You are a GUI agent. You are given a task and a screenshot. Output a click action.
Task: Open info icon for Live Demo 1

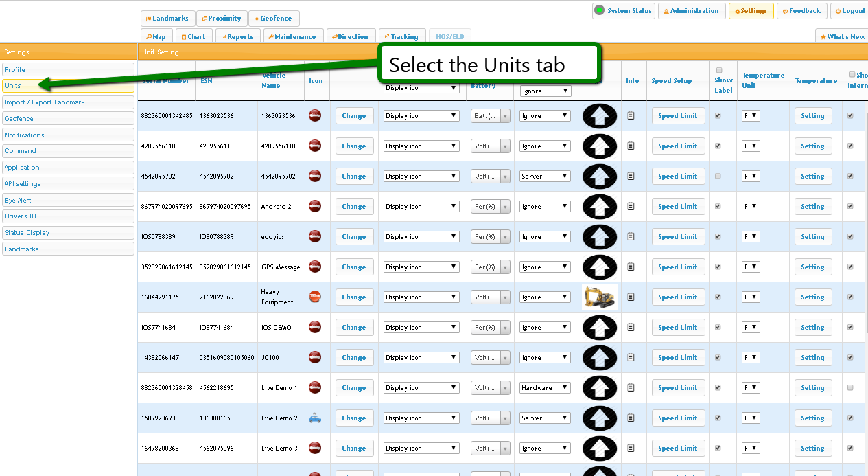(631, 388)
